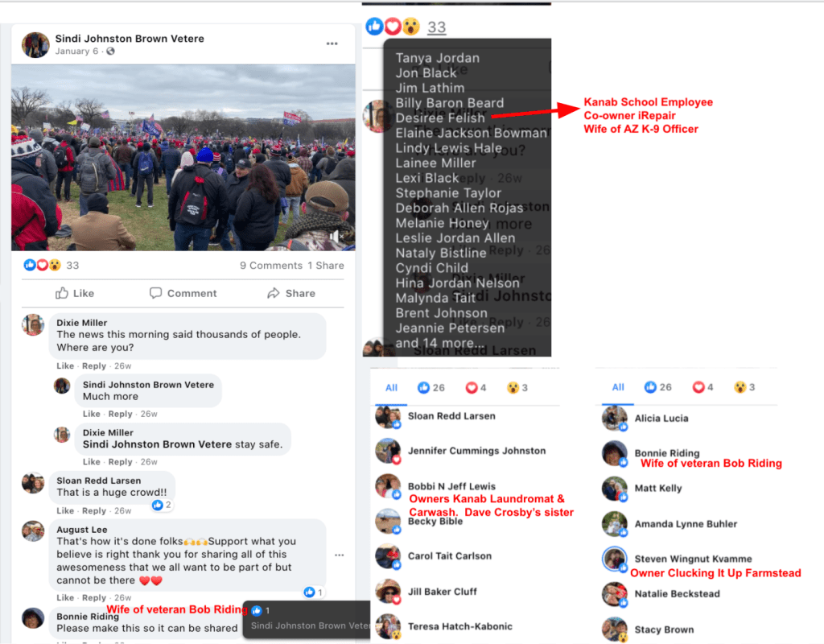The width and height of the screenshot is (824, 644).
Task: Click Dixie Miller's avatar on first comment
Action: coord(32,325)
